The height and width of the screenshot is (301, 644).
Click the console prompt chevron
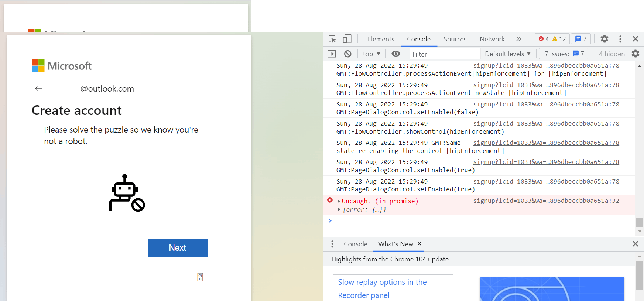click(x=330, y=220)
